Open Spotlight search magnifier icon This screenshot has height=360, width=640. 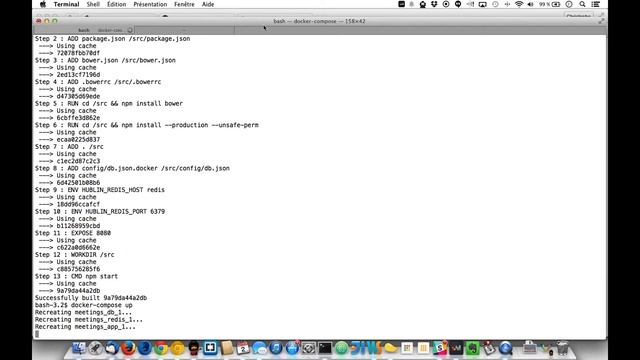coord(582,4)
